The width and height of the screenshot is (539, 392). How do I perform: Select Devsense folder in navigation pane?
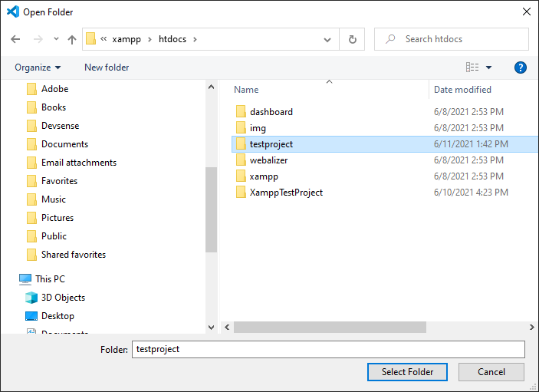coord(60,126)
